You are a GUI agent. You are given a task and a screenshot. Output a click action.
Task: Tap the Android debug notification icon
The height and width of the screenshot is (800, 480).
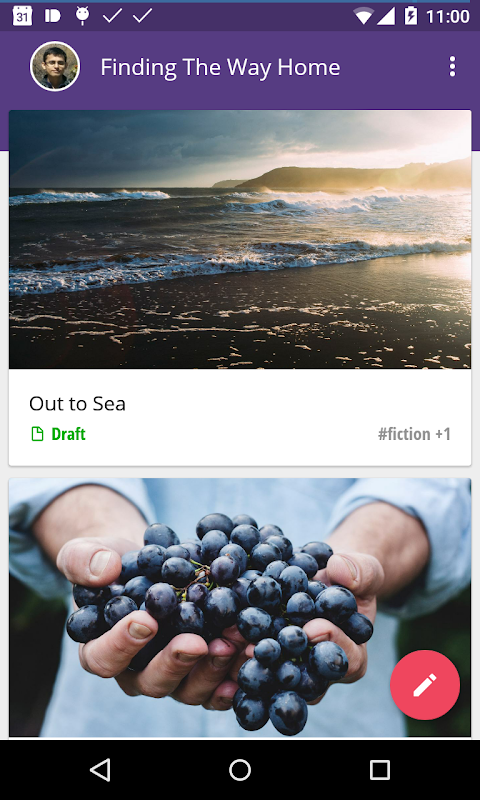click(x=82, y=16)
